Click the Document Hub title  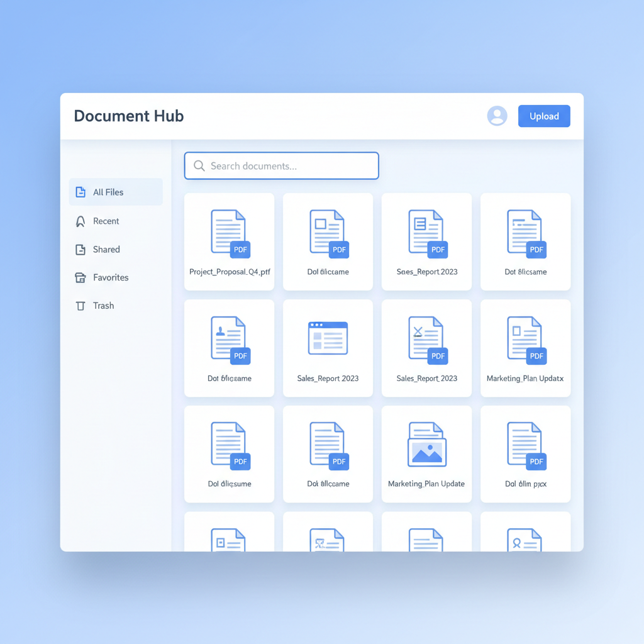click(x=129, y=116)
